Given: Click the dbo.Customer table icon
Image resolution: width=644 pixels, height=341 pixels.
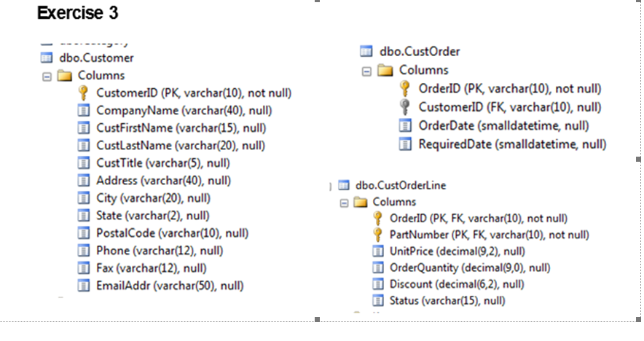Looking at the screenshot, I should click(x=47, y=58).
